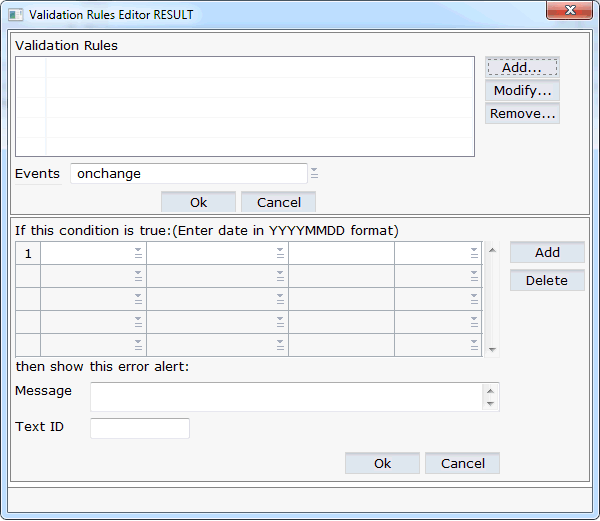Click the bottom Cancel button
The width and height of the screenshot is (600, 521).
tap(462, 463)
